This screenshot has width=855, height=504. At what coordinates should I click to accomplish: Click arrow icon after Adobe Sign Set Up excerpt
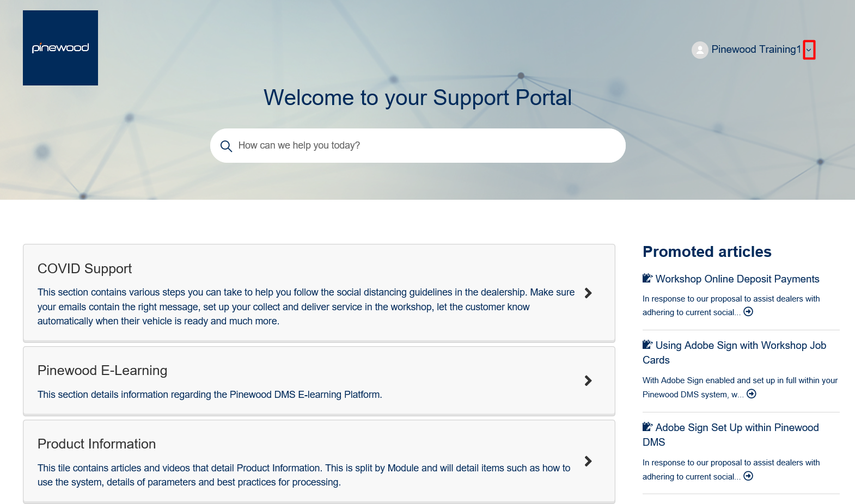tap(748, 476)
